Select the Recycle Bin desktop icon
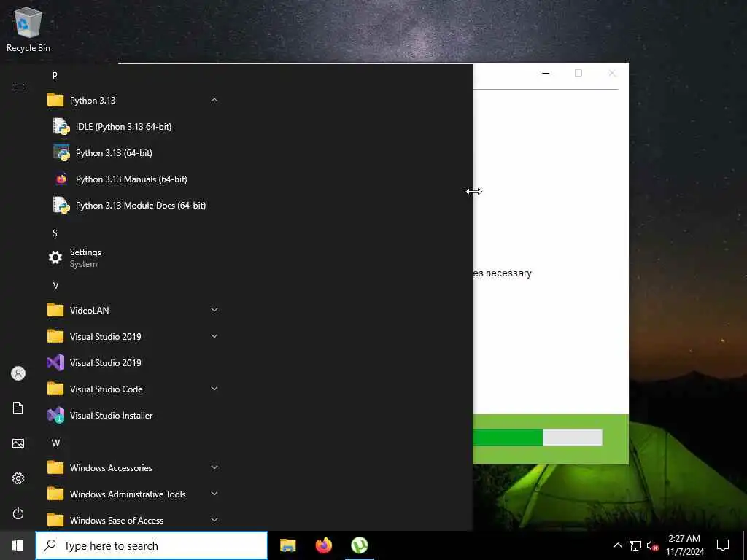Screen dimensions: 747x560 (x=28, y=29)
